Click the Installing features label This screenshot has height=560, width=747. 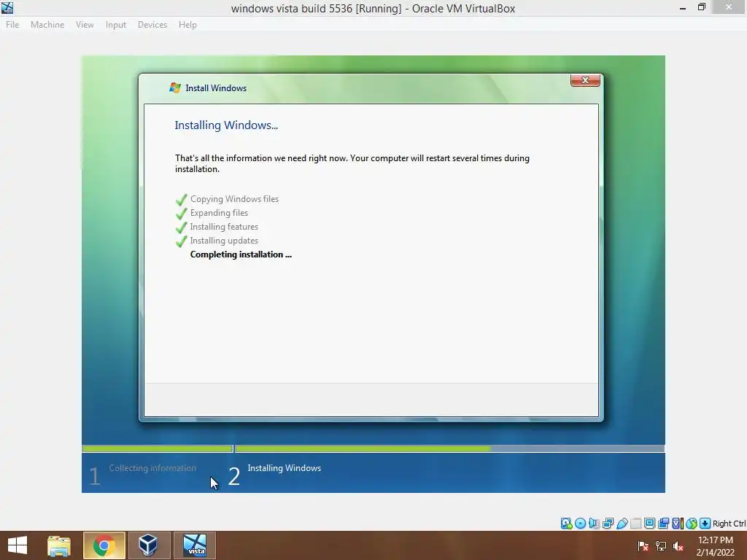click(x=224, y=227)
